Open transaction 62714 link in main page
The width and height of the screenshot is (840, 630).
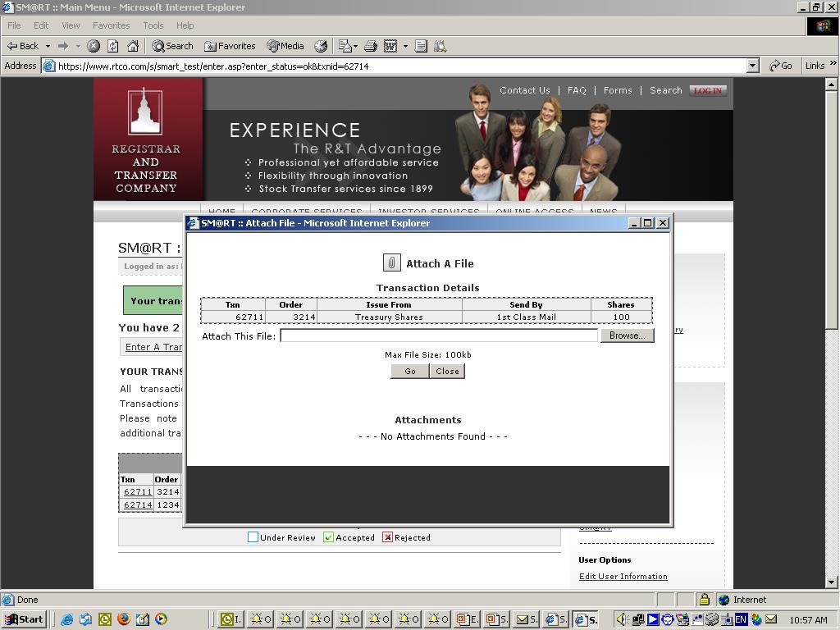[x=138, y=504]
